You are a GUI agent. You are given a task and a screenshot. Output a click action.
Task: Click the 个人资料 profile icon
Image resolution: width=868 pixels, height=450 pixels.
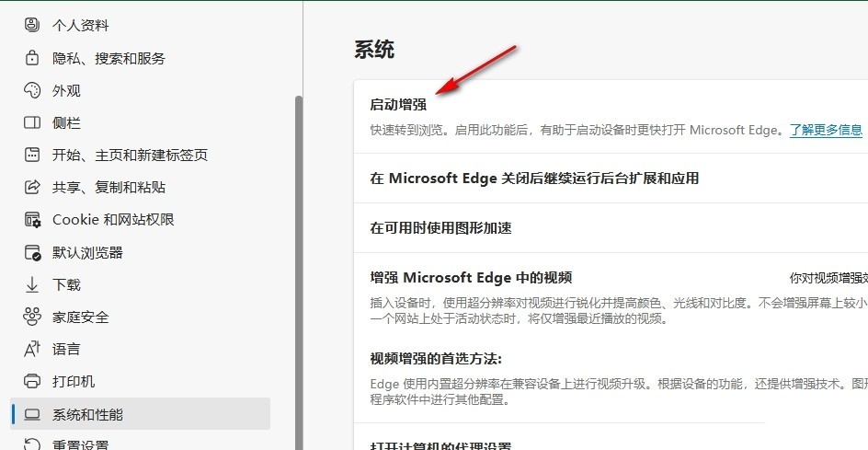(x=32, y=25)
